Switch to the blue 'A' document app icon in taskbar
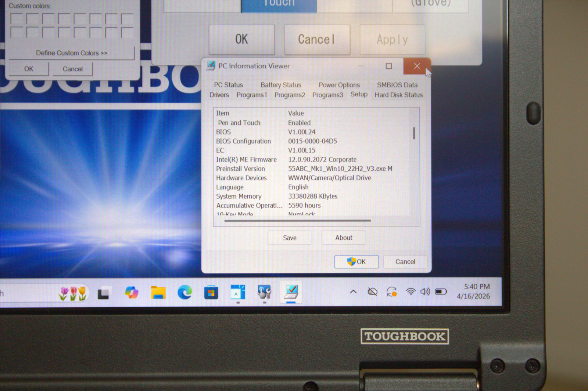 pos(238,292)
